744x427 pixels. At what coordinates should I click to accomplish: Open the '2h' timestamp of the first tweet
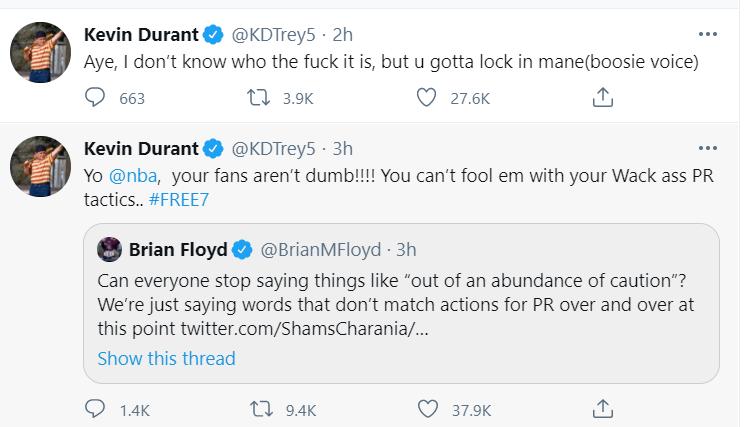[341, 35]
